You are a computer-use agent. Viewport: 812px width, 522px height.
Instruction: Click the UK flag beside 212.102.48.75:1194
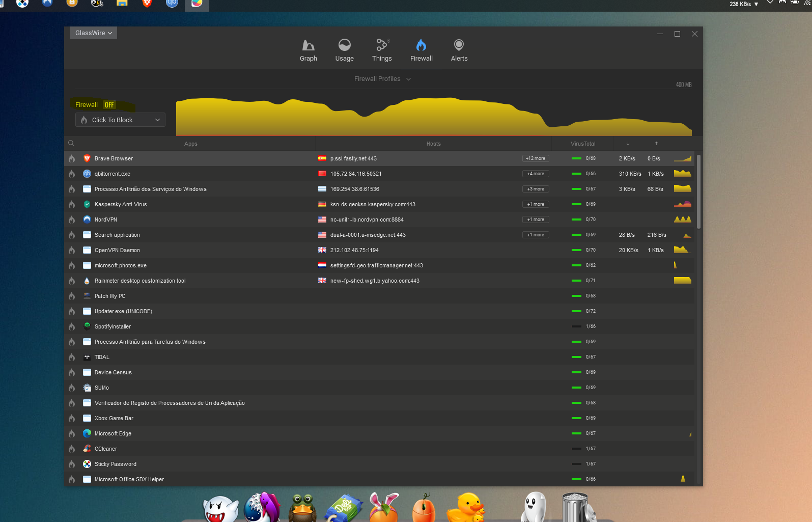pyautogui.click(x=322, y=250)
